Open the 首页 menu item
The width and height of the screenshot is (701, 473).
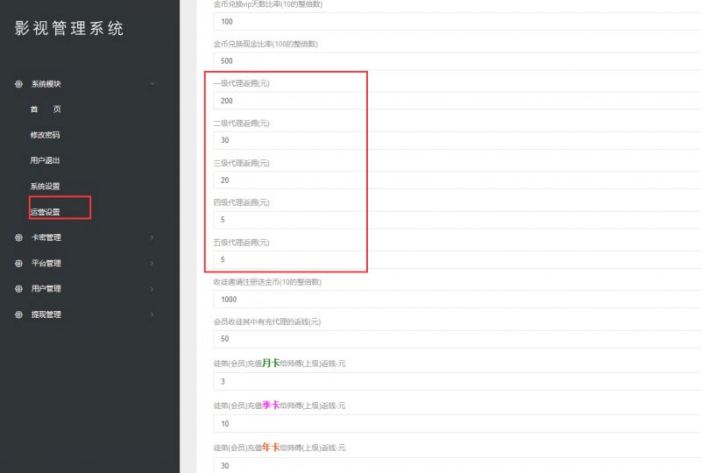pos(46,109)
